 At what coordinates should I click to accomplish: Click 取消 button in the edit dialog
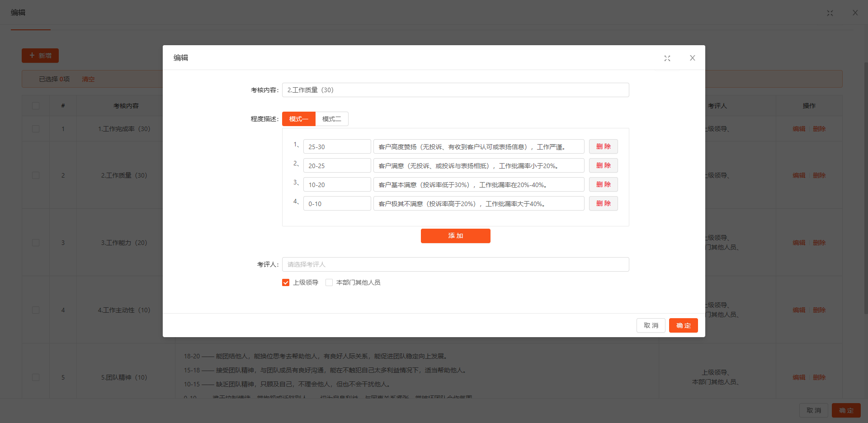coord(651,325)
